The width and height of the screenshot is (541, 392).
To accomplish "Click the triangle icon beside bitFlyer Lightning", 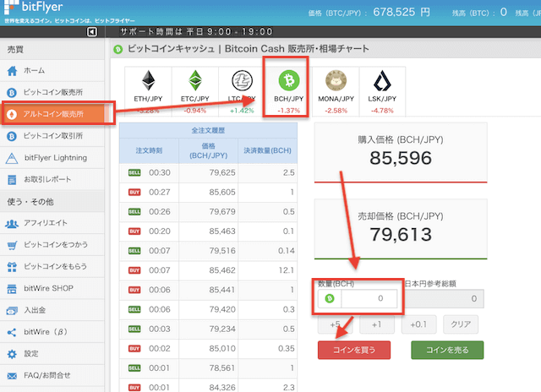I will point(12,158).
